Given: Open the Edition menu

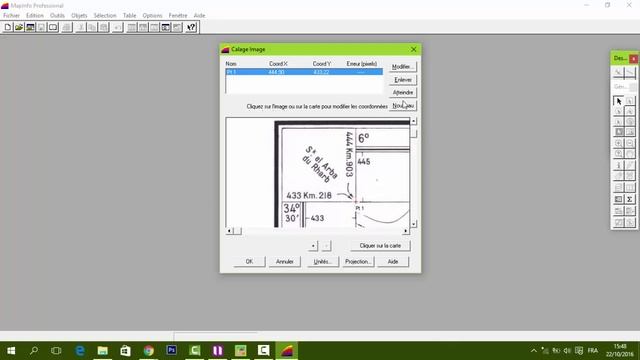Looking at the screenshot, I should [35, 16].
